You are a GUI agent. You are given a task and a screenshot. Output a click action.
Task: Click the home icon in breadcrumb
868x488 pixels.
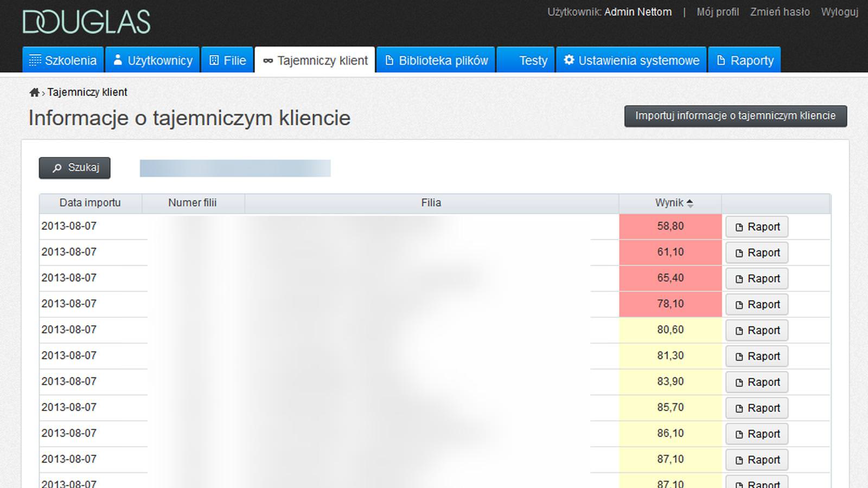(34, 93)
